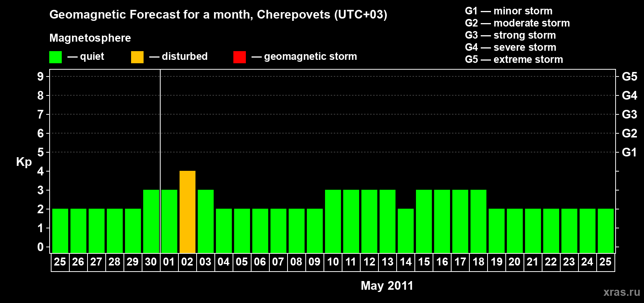Select the green bar above date 27
Viewport: 644px width, 303px height.
coord(97,231)
